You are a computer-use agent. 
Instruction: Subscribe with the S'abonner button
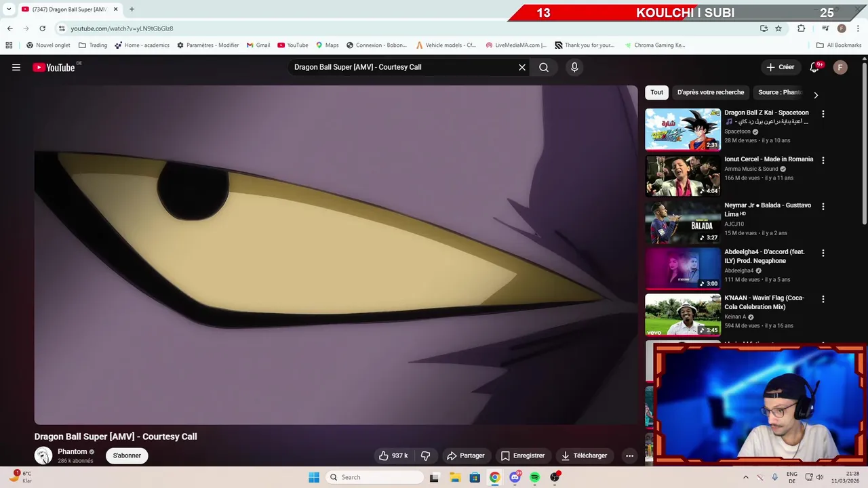pos(127,455)
